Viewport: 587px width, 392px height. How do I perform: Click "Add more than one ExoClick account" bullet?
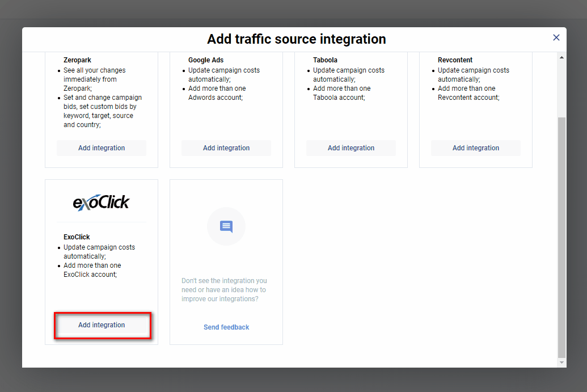pyautogui.click(x=92, y=270)
